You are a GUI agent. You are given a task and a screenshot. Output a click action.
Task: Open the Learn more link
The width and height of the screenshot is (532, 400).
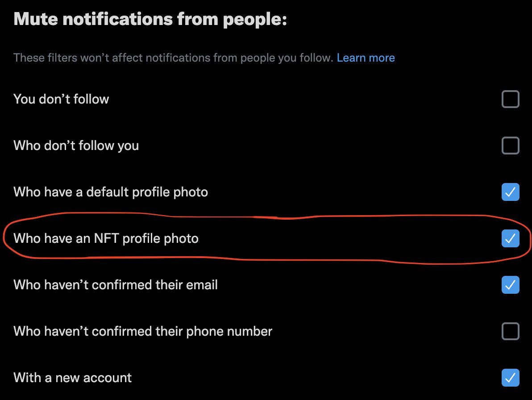(366, 58)
